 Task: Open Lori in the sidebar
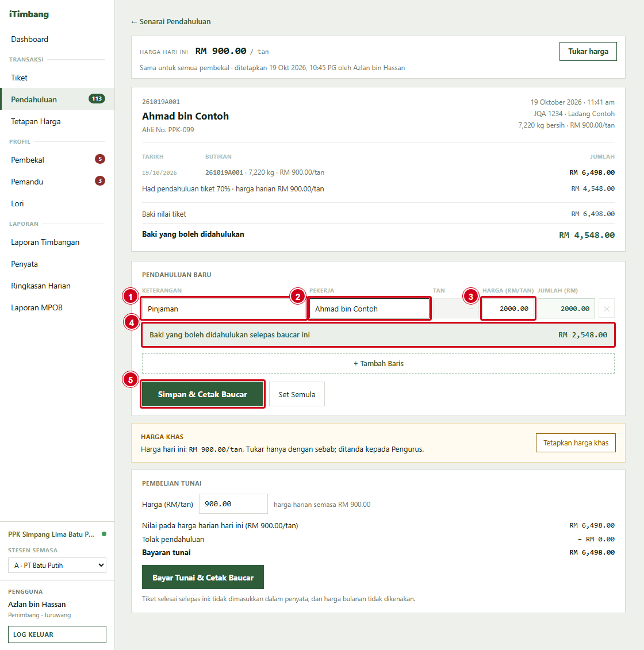click(x=57, y=203)
